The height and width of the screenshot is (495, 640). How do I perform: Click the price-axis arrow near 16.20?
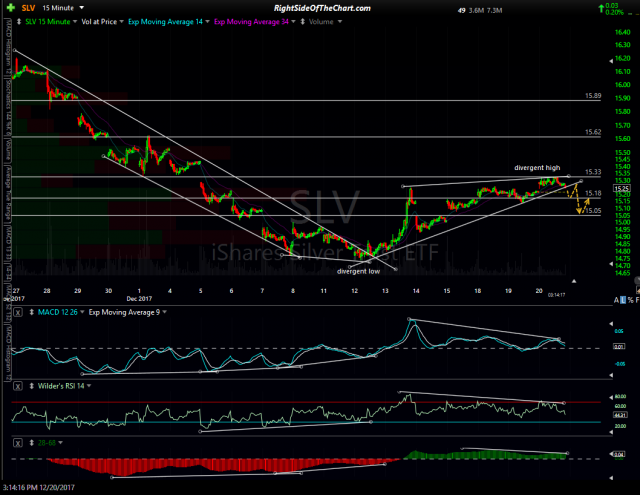click(611, 61)
